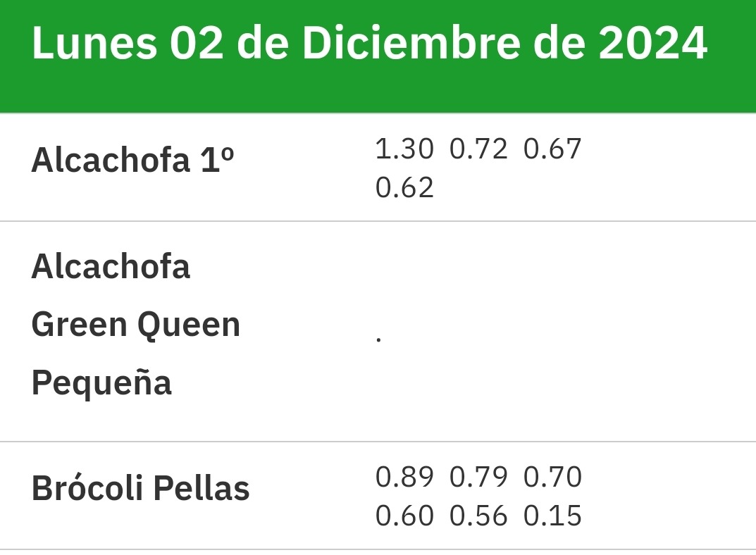Click the 1.30 price of Alcachofa 1º
Viewport: 756px width, 555px height.
[404, 149]
